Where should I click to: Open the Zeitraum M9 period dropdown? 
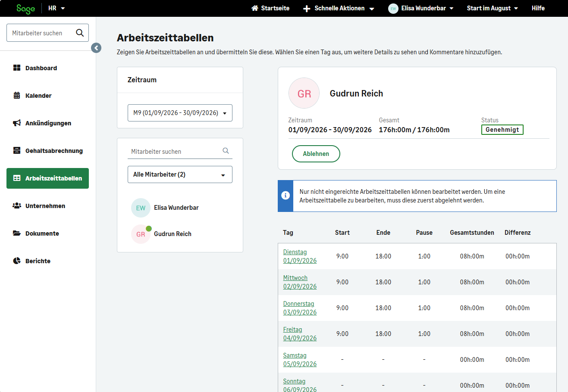click(180, 113)
